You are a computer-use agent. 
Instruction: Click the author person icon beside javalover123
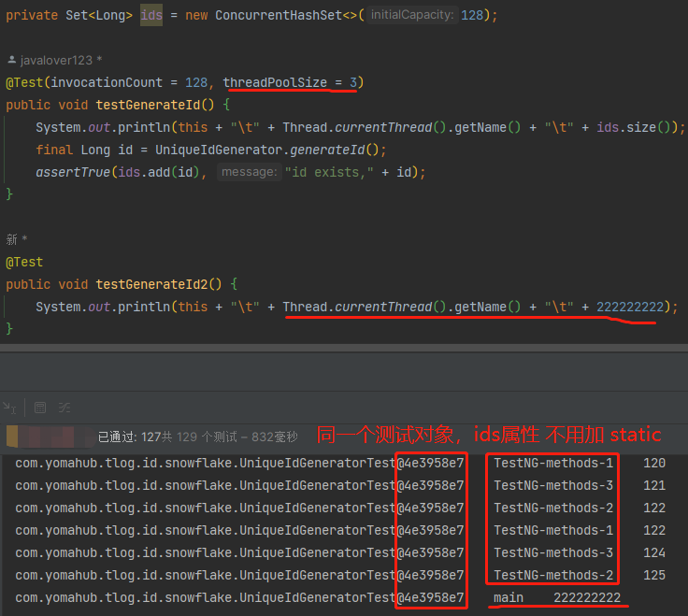click(x=12, y=60)
